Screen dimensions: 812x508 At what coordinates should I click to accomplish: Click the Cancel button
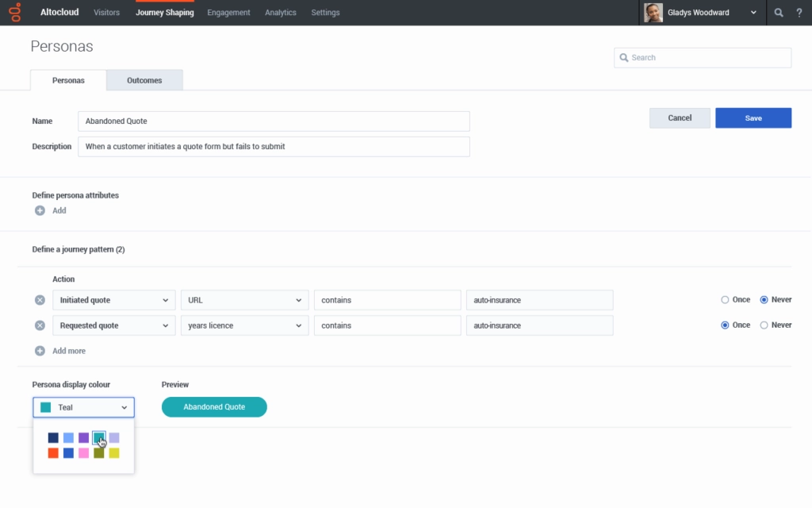[x=680, y=118]
